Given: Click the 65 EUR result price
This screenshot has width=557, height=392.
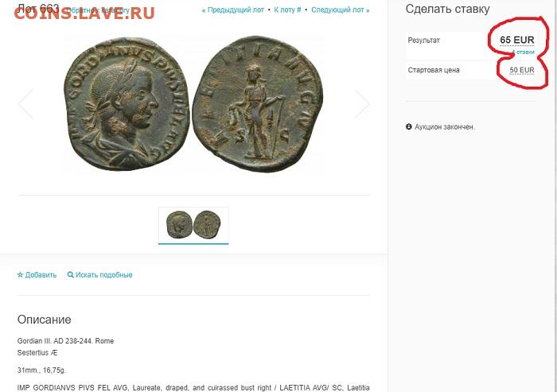Looking at the screenshot, I should click(517, 40).
